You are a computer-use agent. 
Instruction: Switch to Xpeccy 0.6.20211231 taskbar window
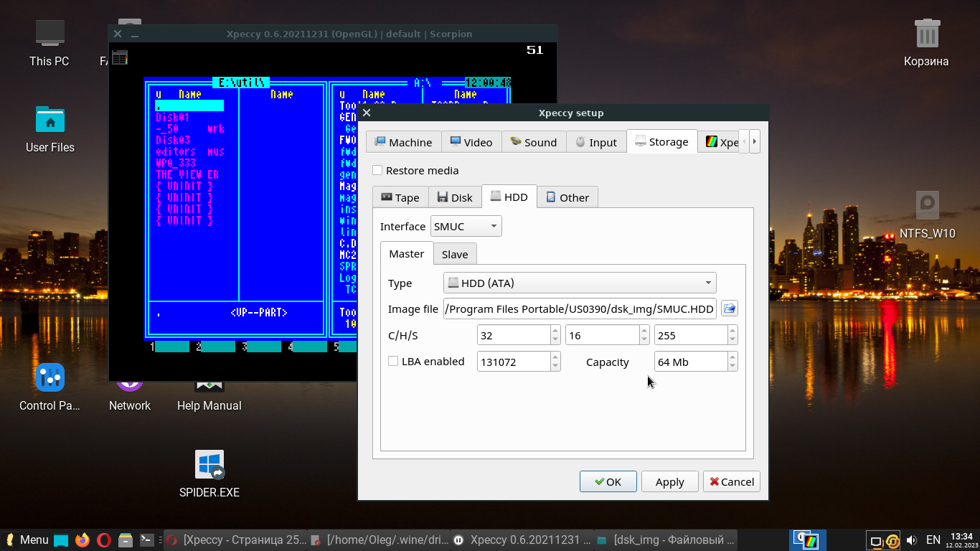coord(522,540)
